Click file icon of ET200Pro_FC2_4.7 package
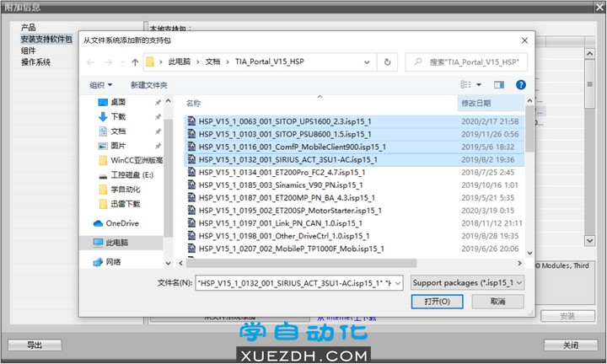607x364 pixels. click(191, 172)
